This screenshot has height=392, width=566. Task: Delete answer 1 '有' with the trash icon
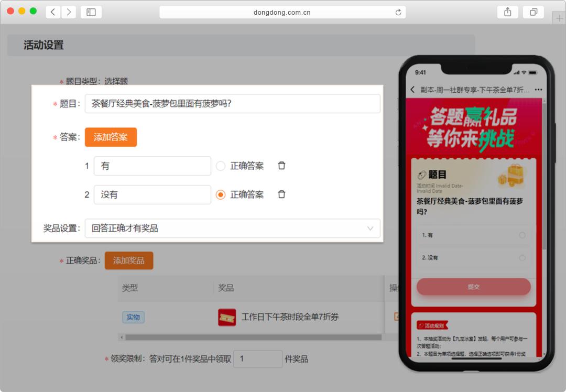tap(281, 166)
